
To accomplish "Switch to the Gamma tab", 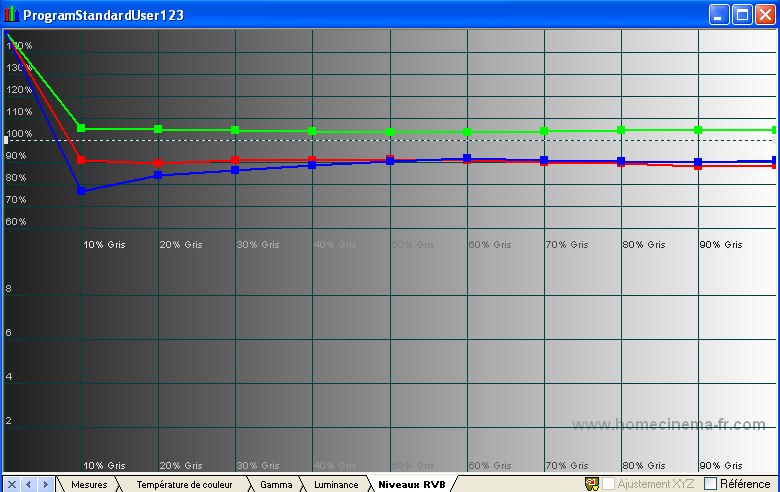I will click(x=276, y=485).
